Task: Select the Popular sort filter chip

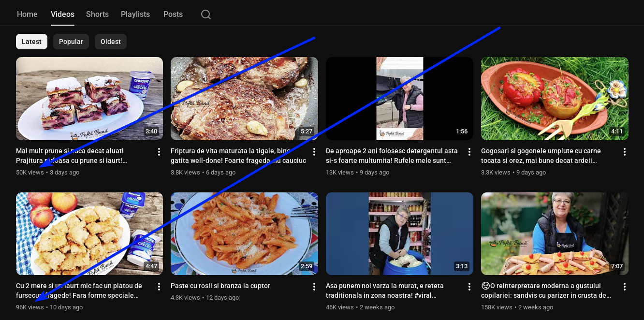Action: click(71, 42)
